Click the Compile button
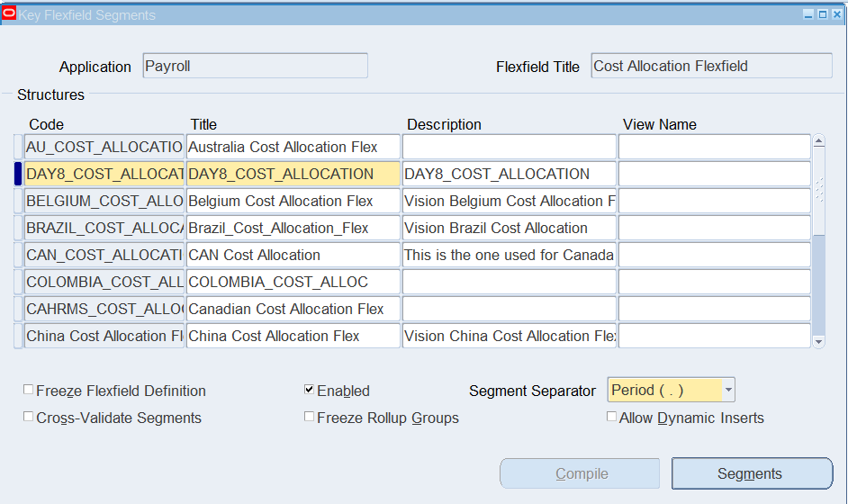The height and width of the screenshot is (504, 848). [580, 473]
